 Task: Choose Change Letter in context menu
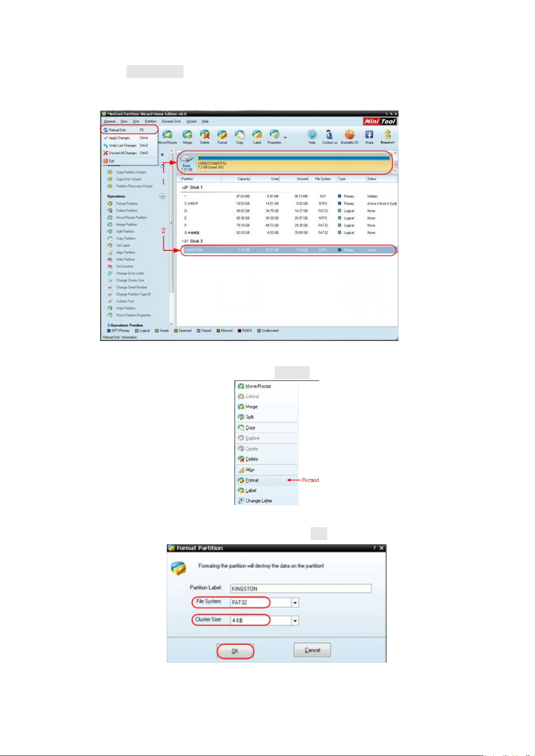266,501
